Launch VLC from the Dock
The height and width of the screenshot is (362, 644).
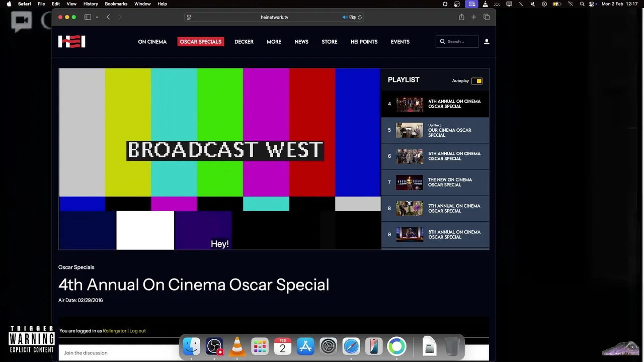point(237,346)
